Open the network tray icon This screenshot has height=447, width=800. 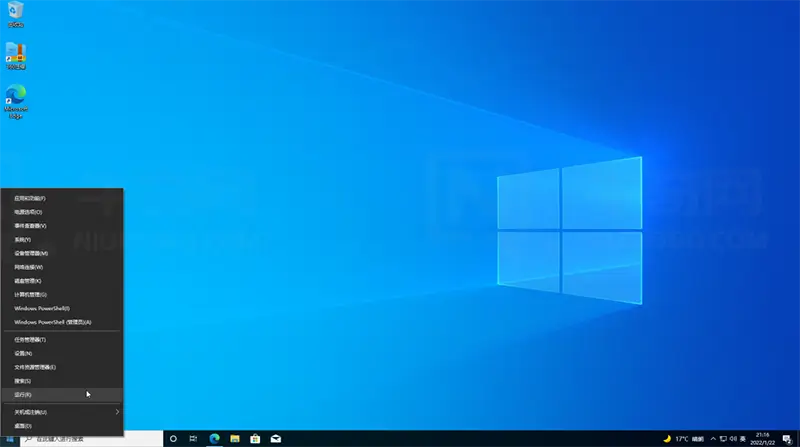pos(723,439)
